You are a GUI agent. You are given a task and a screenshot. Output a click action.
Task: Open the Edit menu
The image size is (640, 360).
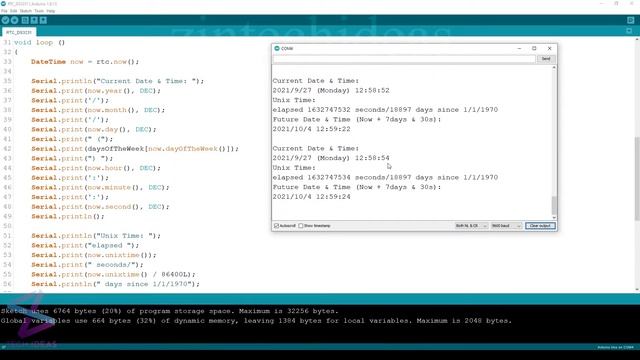pos(13,11)
